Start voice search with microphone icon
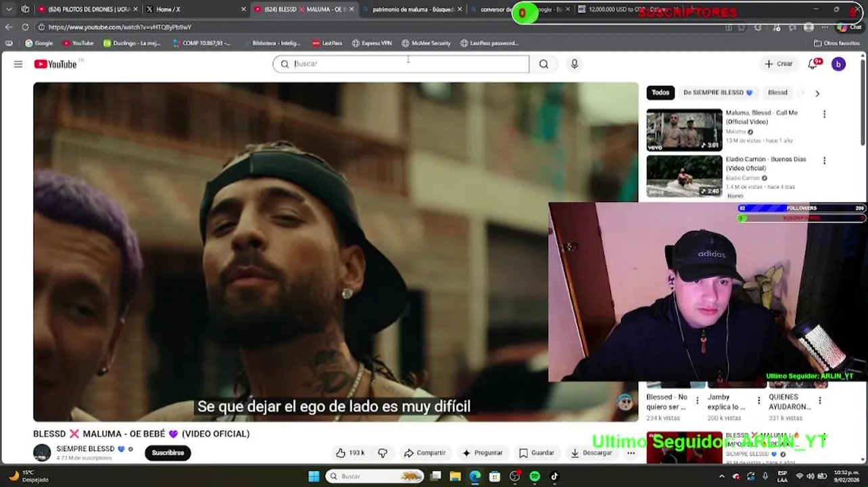 pyautogui.click(x=575, y=64)
